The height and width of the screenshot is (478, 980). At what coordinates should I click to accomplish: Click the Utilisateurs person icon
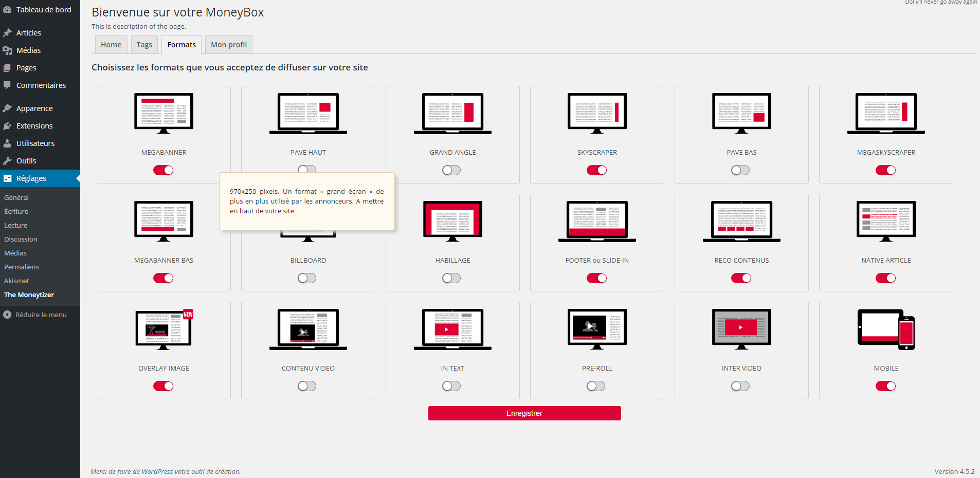7,143
